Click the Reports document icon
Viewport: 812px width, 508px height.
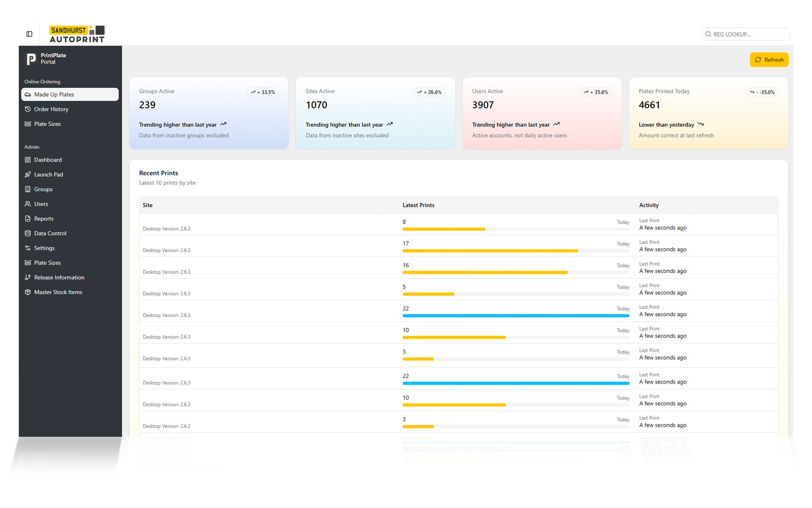(28, 219)
